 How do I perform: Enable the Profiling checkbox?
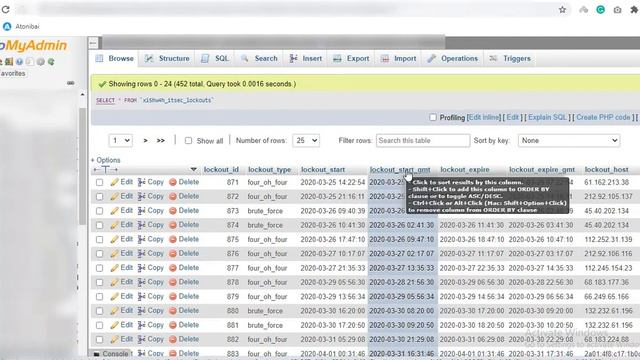click(x=433, y=118)
